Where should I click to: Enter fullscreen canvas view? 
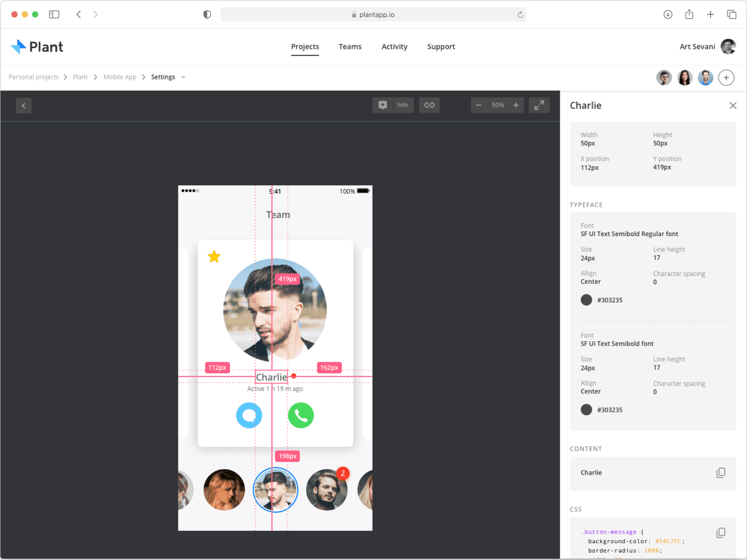point(539,105)
